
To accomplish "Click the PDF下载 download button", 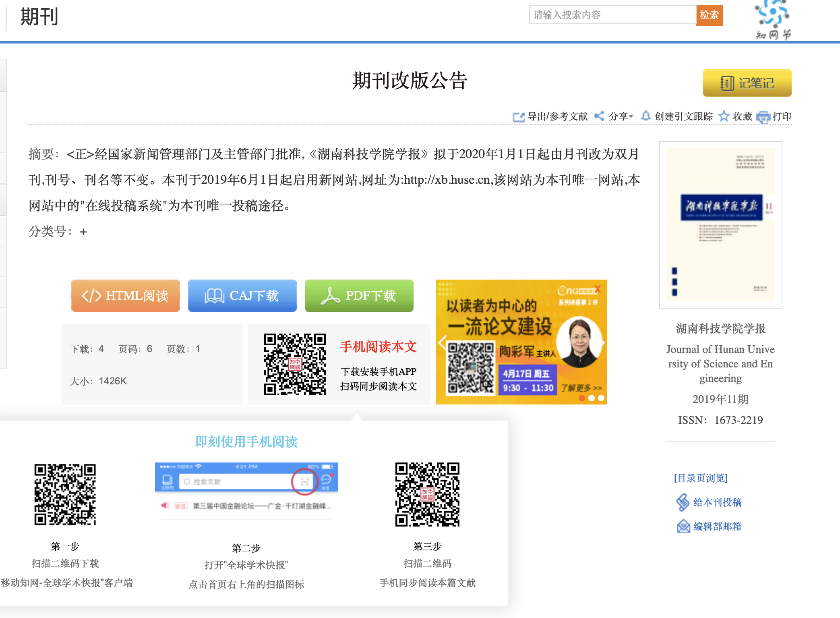I will click(x=359, y=296).
